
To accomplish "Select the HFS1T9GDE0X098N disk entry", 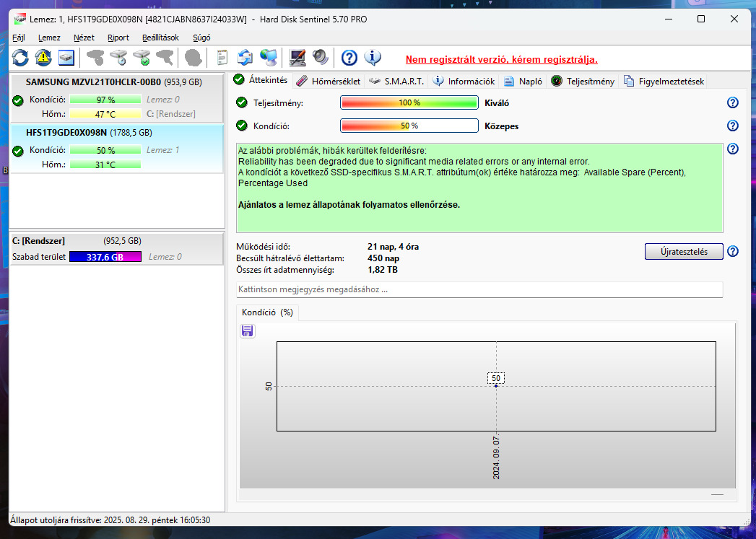I will pyautogui.click(x=117, y=149).
